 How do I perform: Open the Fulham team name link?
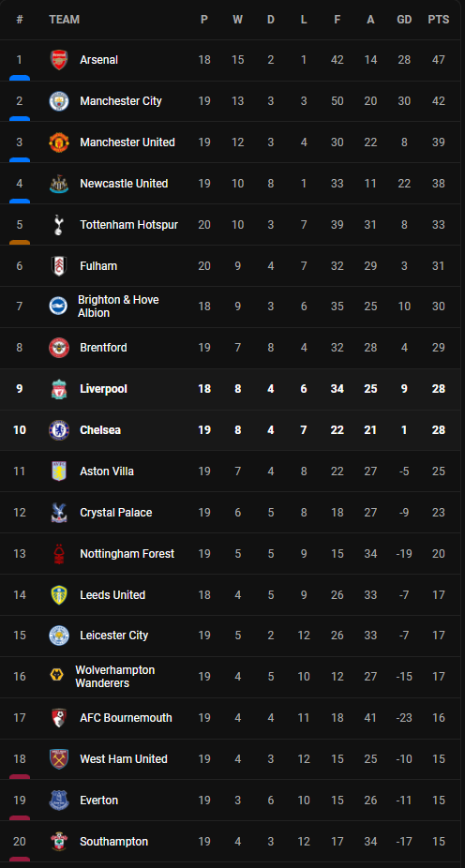(98, 266)
